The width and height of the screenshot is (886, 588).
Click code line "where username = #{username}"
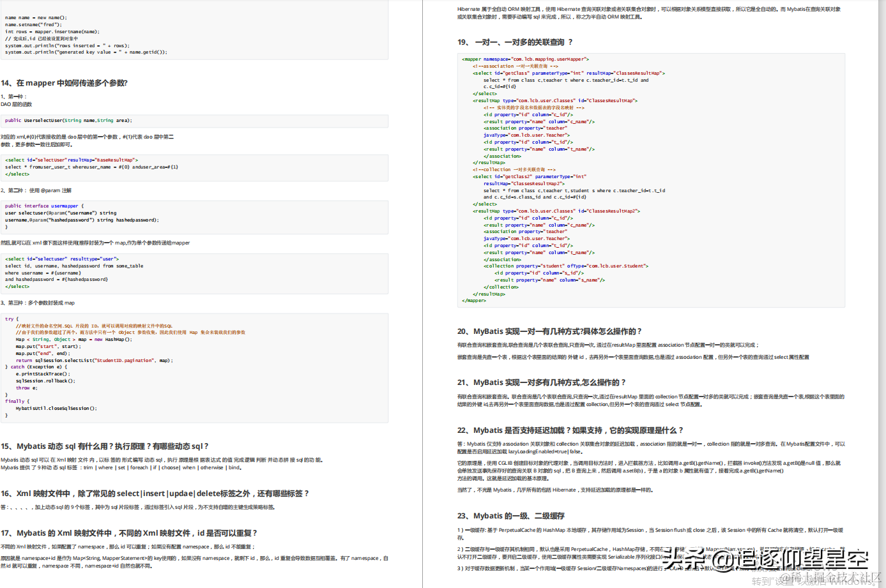42,273
